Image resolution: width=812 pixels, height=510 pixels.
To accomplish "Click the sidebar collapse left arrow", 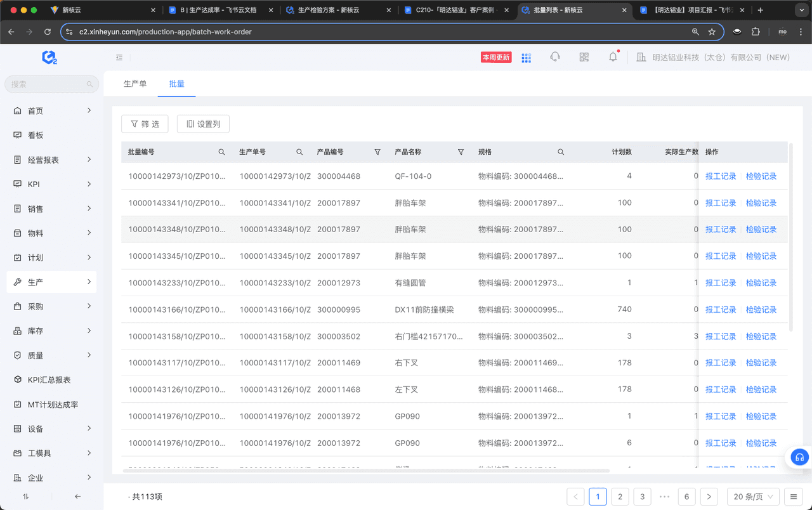I will [x=77, y=497].
